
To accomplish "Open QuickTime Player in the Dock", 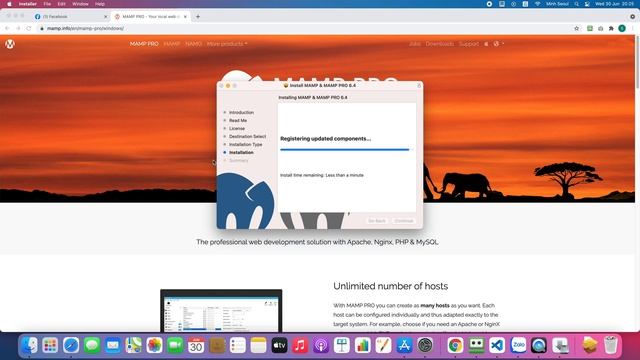I will pos(539,345).
